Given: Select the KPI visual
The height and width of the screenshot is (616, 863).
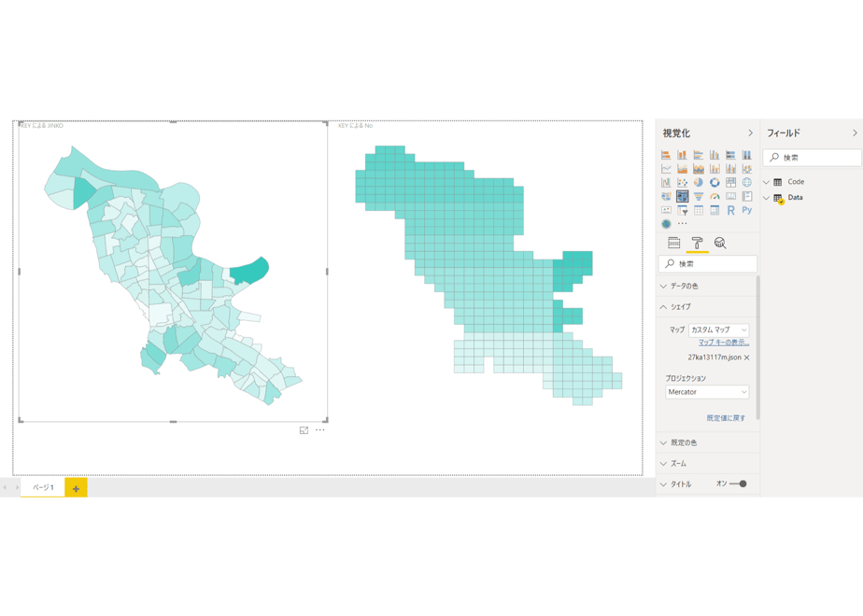Looking at the screenshot, I should pos(666,210).
